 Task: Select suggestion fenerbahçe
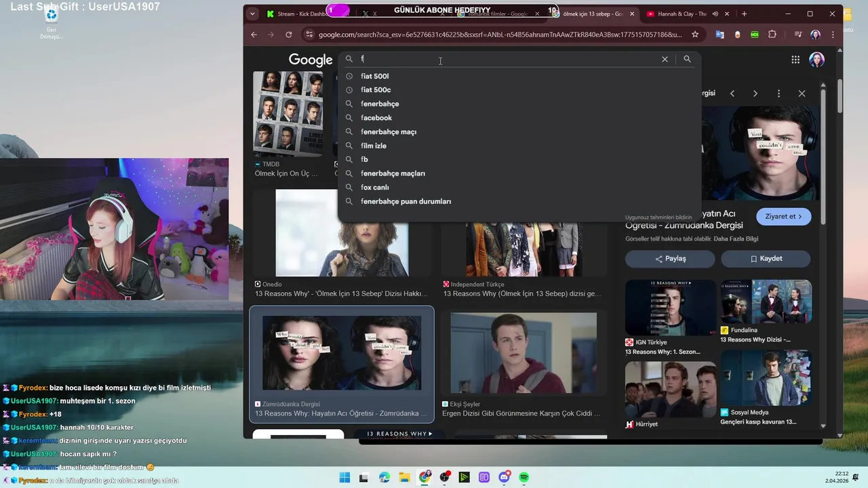[x=519, y=104]
